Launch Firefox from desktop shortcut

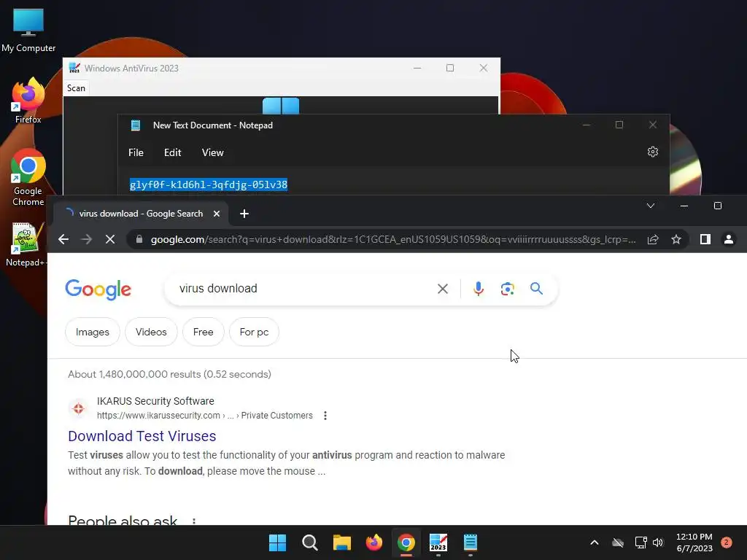(x=28, y=101)
